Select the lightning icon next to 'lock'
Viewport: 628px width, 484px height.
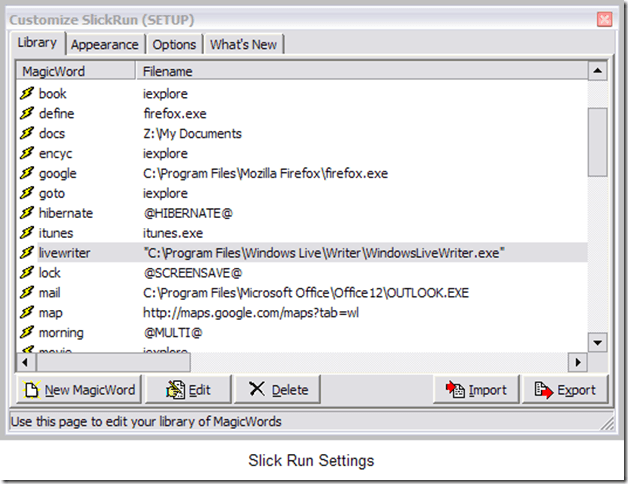[x=27, y=273]
